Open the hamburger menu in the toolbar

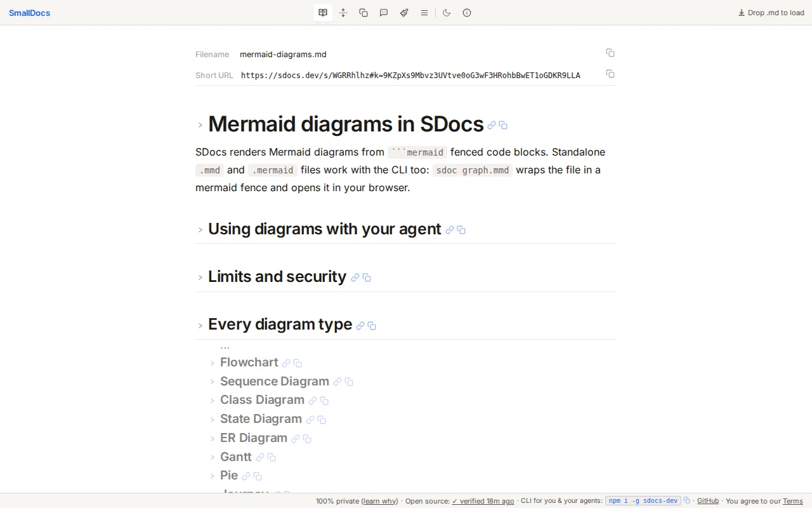coord(424,13)
